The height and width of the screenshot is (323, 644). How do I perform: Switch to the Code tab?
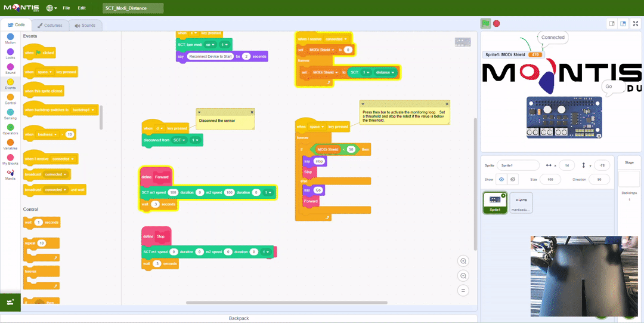17,25
